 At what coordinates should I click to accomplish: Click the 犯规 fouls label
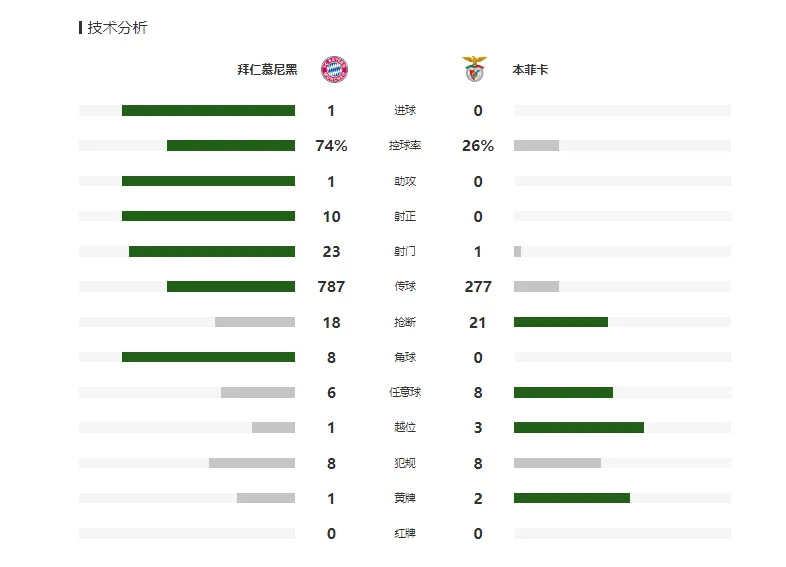pyautogui.click(x=405, y=463)
